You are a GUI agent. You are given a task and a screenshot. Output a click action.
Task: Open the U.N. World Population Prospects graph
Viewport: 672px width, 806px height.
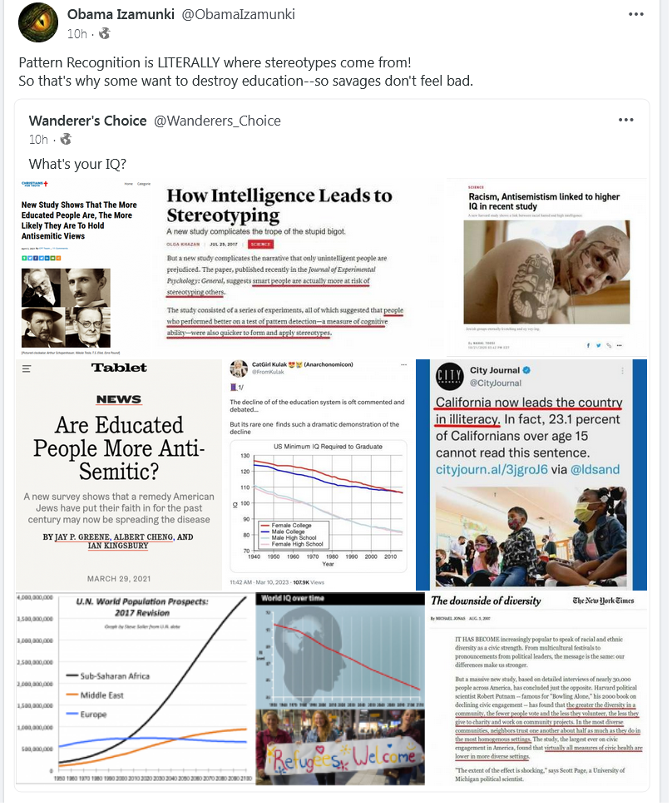(x=135, y=690)
